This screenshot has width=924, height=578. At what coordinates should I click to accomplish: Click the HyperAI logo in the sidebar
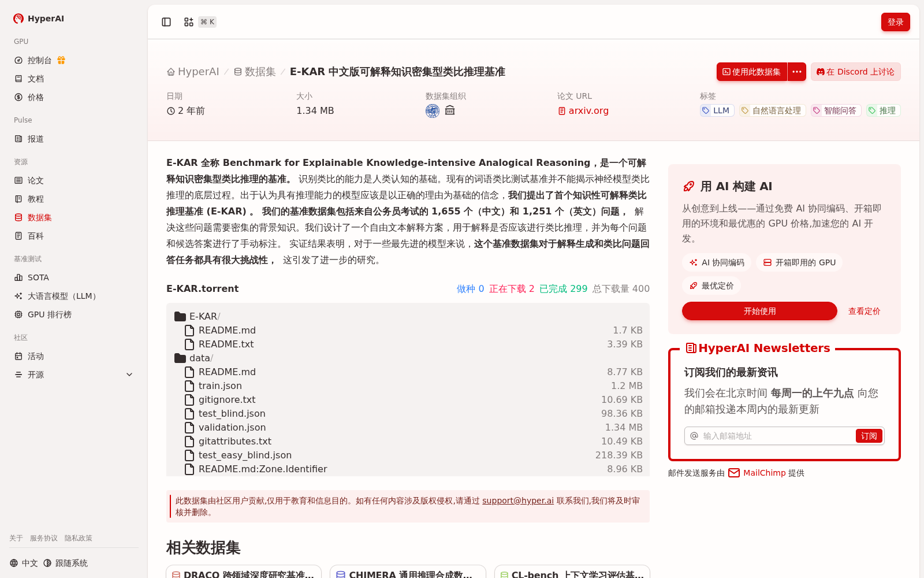pos(39,18)
